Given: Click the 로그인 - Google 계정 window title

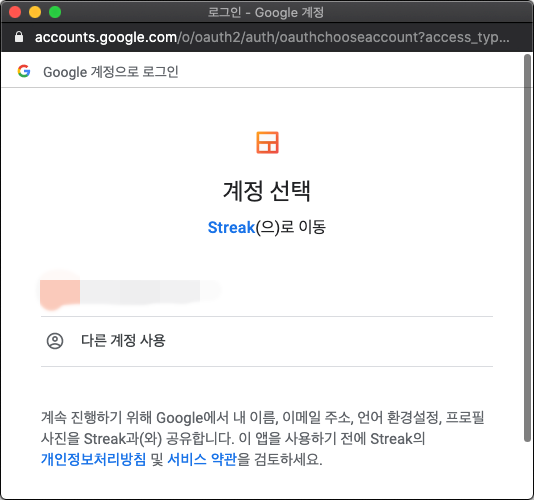Looking at the screenshot, I should (x=266, y=13).
